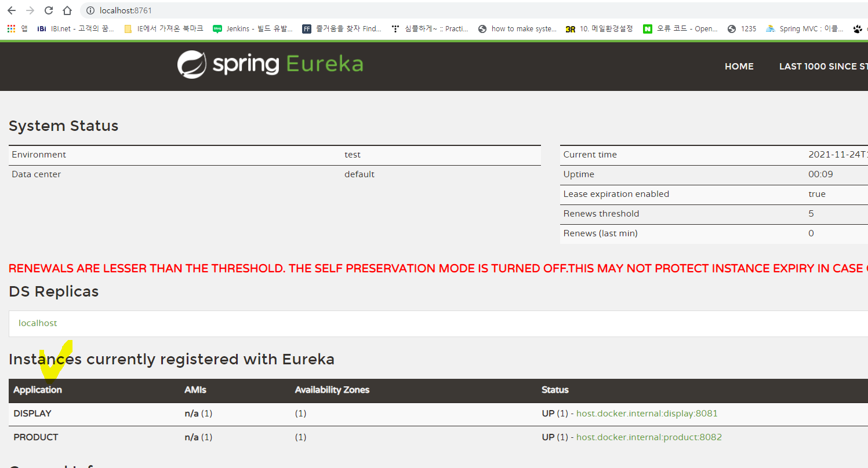
Task: Click the 'Current time' label
Action: pos(590,155)
